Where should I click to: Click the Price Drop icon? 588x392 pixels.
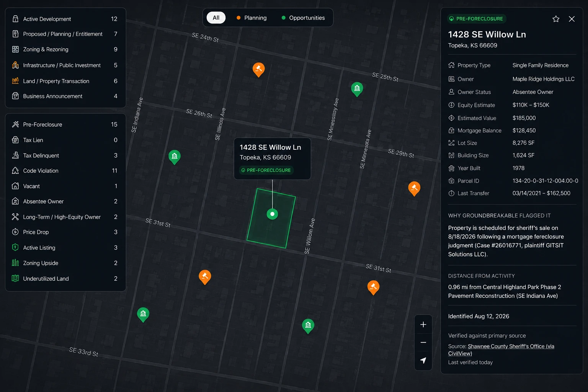coord(15,232)
